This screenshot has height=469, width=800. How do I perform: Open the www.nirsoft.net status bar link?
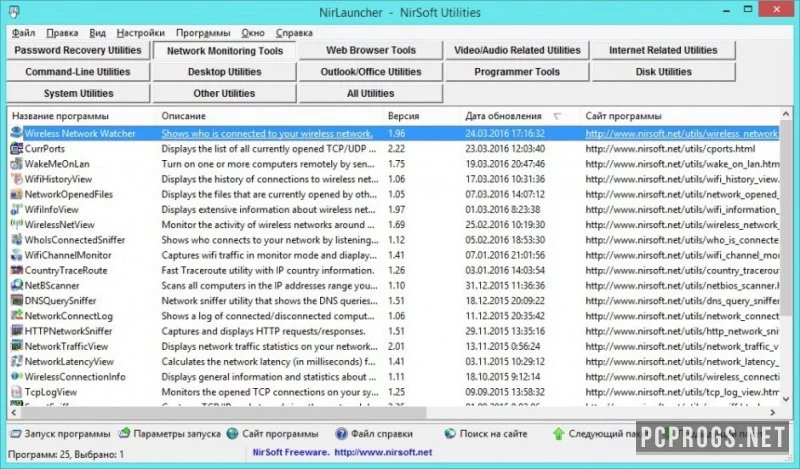coord(383,452)
